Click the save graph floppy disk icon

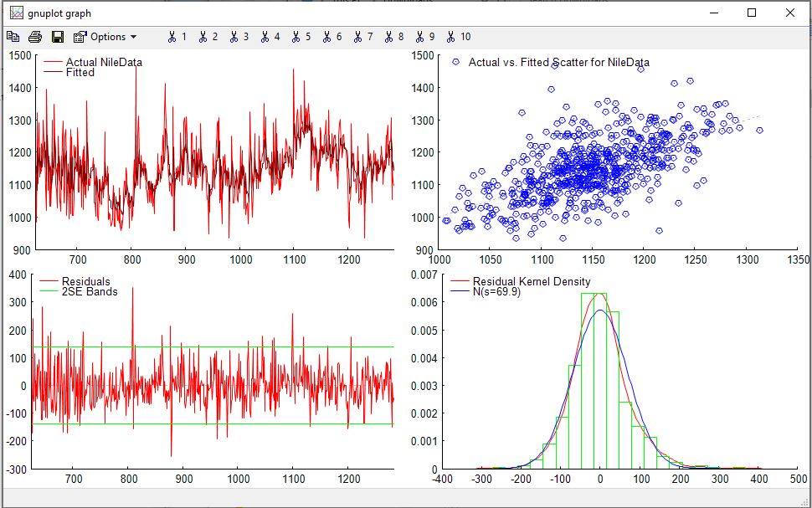[x=58, y=37]
